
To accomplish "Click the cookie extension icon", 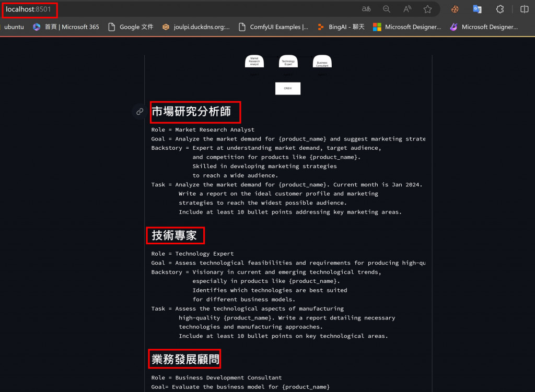I will [455, 9].
